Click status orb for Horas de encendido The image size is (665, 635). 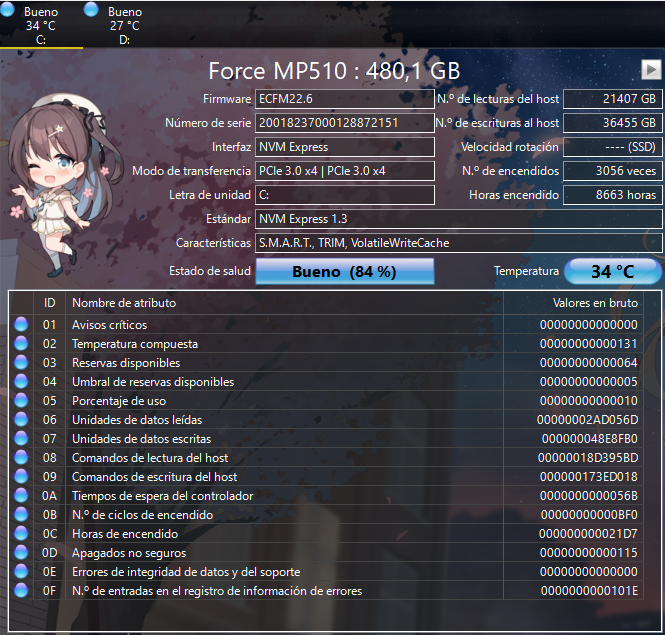coord(21,534)
